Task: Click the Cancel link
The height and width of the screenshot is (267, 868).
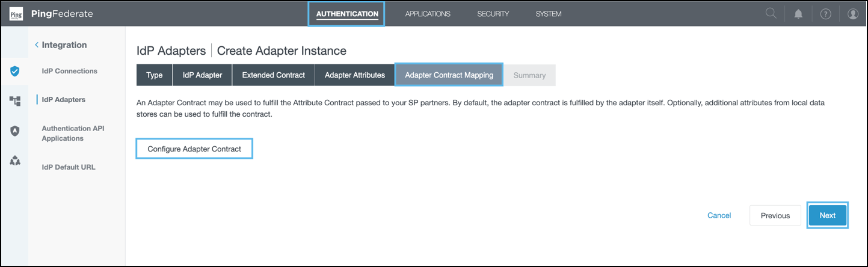Action: click(719, 215)
